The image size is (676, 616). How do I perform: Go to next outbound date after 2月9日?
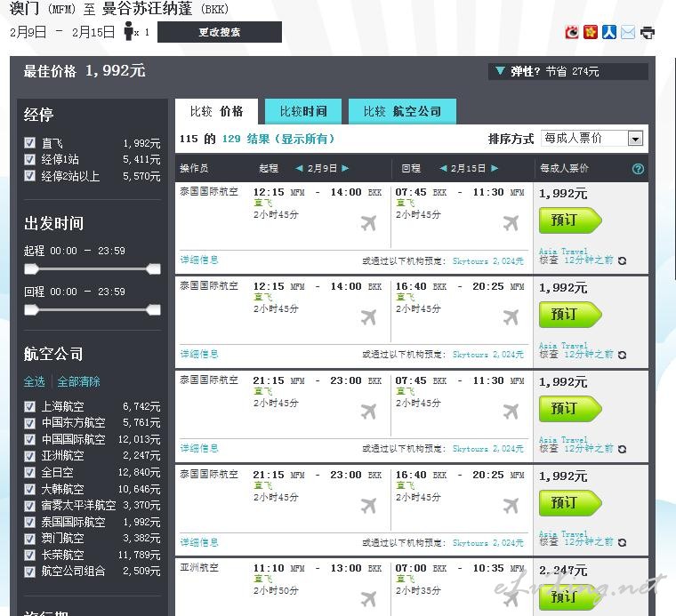click(x=345, y=168)
